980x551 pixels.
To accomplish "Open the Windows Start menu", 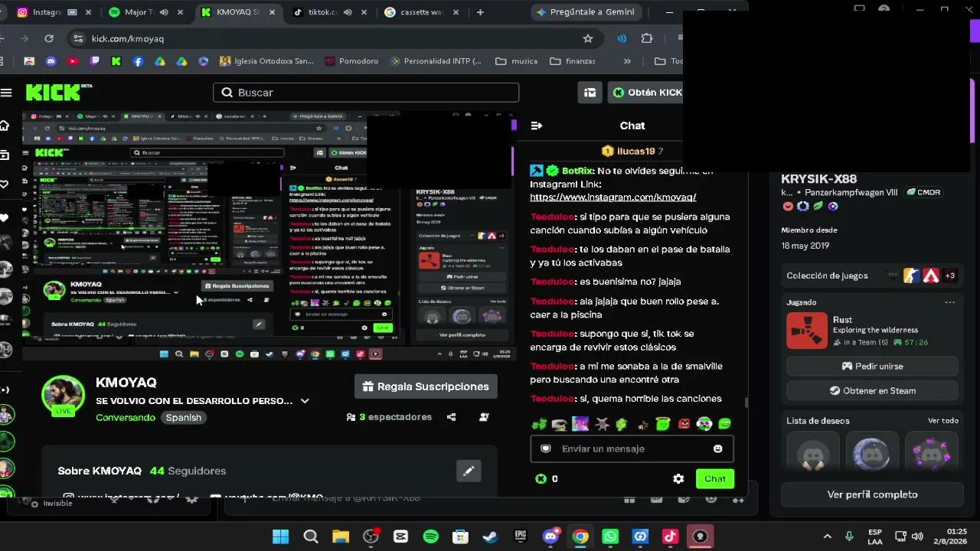I will click(x=281, y=536).
